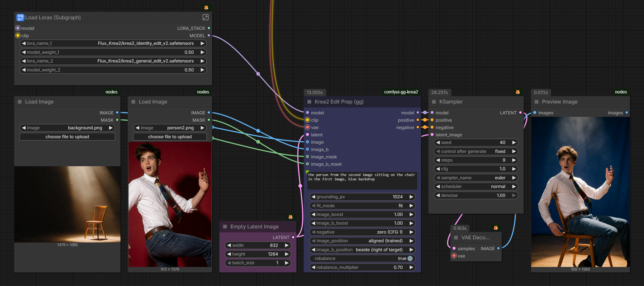Collapse the VAE Decode node
644x286 pixels.
[456, 238]
